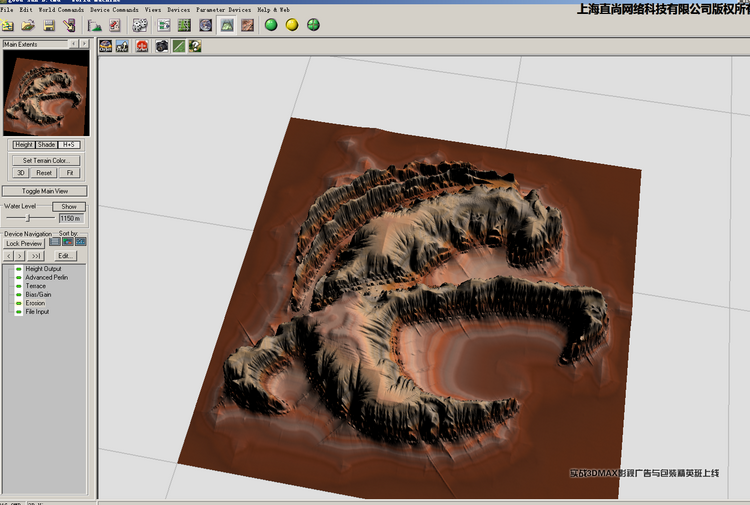Save world with floppy disk icon
Image resolution: width=750 pixels, height=505 pixels.
49,25
